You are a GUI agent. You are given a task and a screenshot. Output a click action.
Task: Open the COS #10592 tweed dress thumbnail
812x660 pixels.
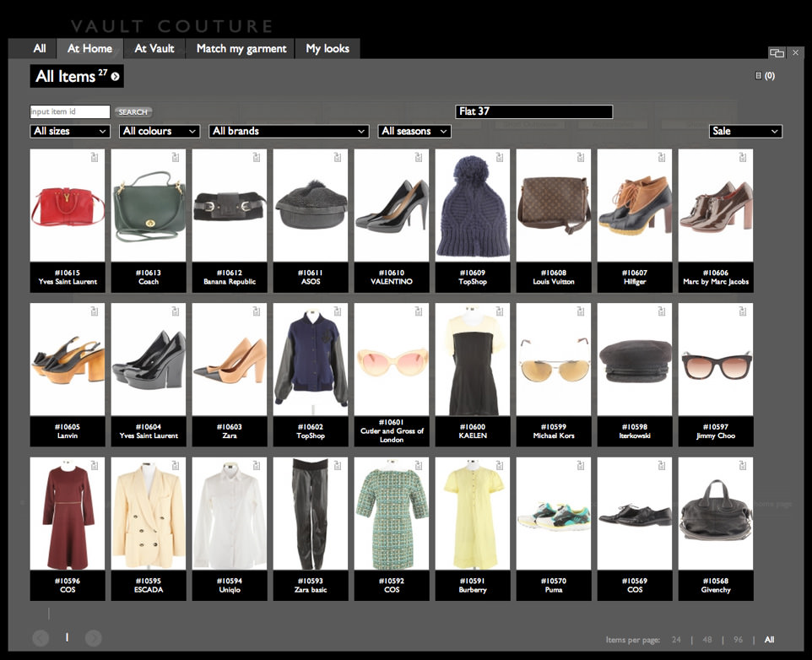point(392,513)
